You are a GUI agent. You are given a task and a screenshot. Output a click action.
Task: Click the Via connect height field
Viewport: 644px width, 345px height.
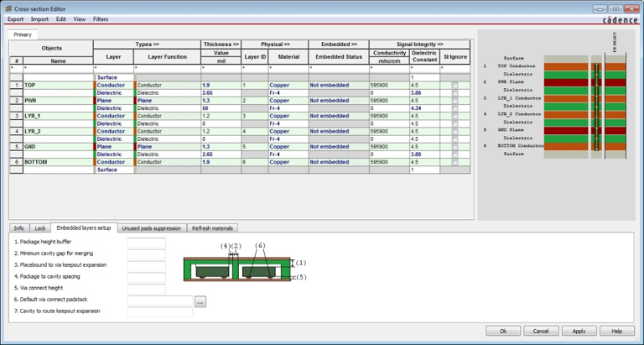click(146, 289)
